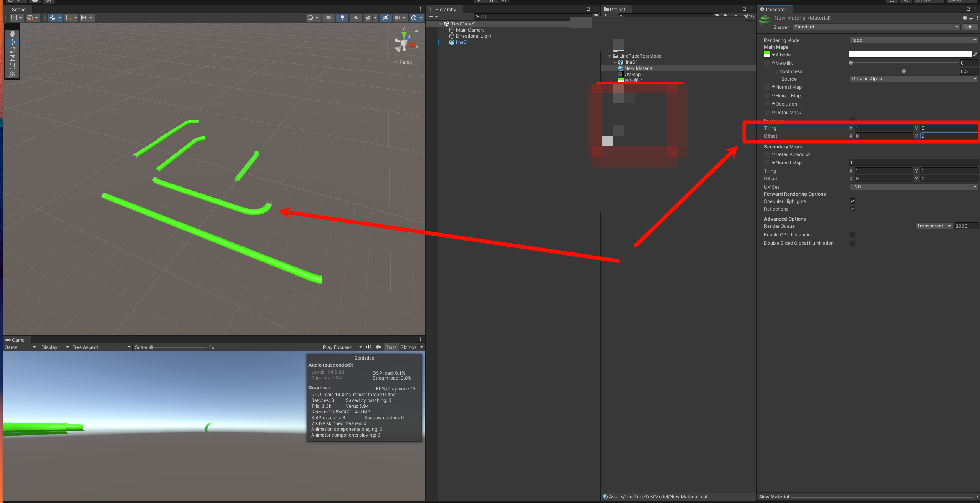Toggle scene lighting bulb icon
This screenshot has height=503, width=980.
342,18
